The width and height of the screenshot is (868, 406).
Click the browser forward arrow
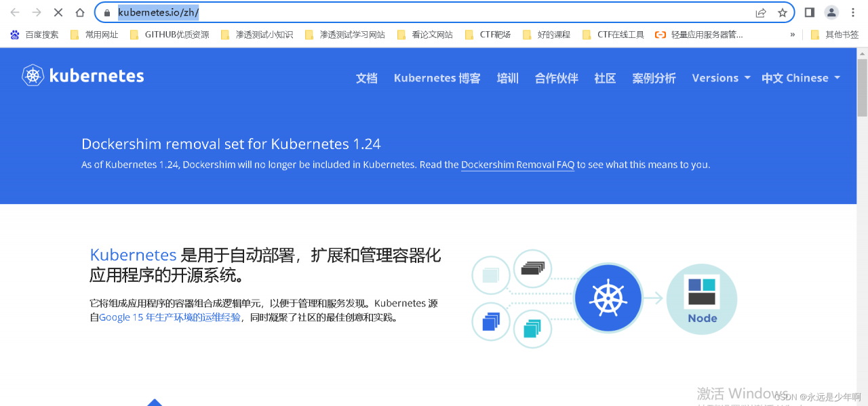[x=37, y=12]
